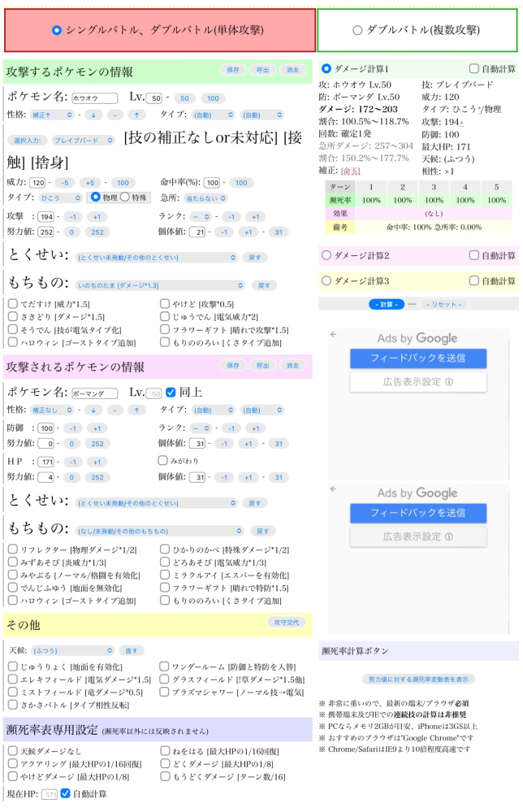Toggle 自動計算 next to 現在HP
523x812 pixels.
pyautogui.click(x=65, y=793)
